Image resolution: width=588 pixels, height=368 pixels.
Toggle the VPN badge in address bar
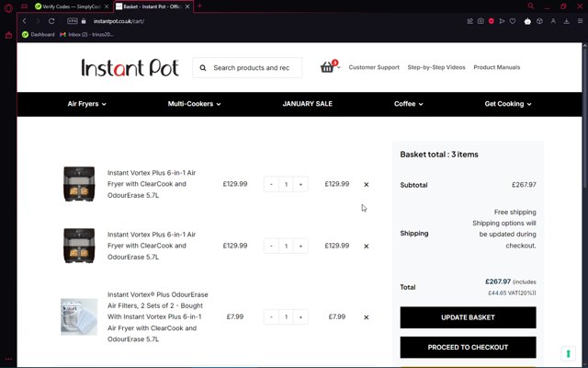point(73,21)
